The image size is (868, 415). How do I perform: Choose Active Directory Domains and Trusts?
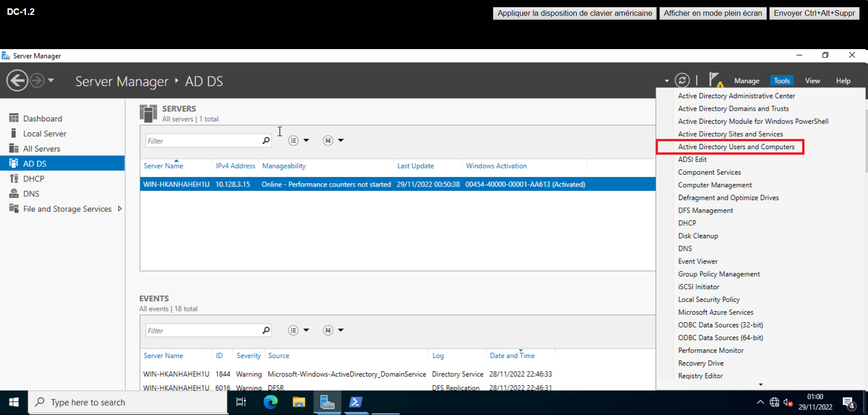733,108
